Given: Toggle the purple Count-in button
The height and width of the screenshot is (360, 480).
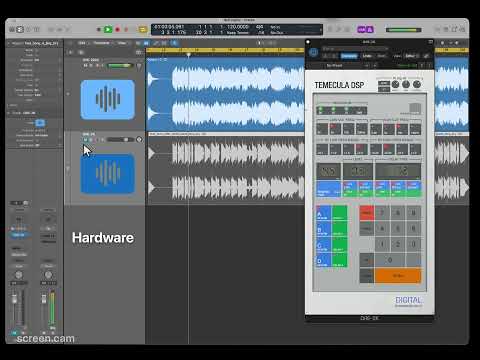Looking at the screenshot, I should 362,30.
